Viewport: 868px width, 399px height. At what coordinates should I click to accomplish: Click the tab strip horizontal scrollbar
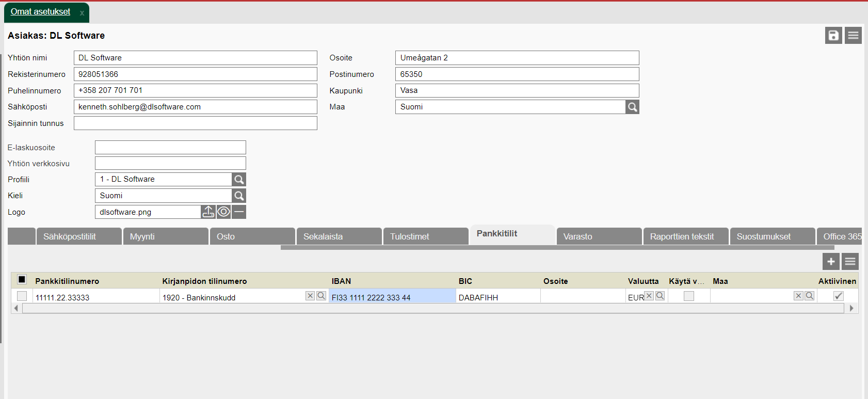click(557, 247)
